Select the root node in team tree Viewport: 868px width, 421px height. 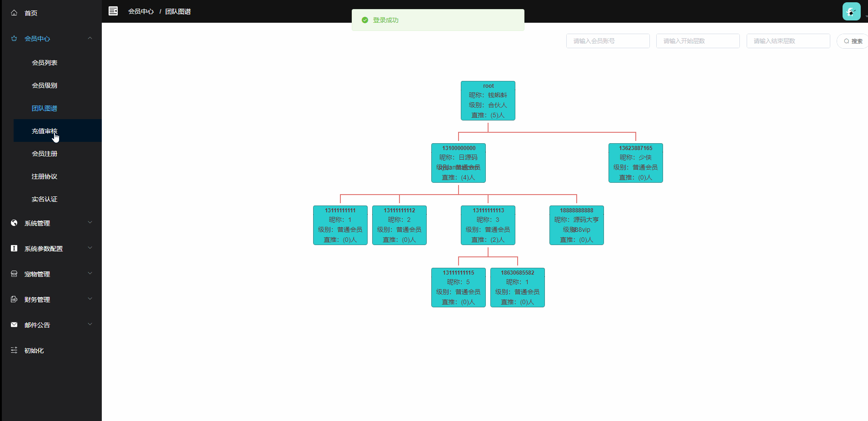(x=488, y=100)
